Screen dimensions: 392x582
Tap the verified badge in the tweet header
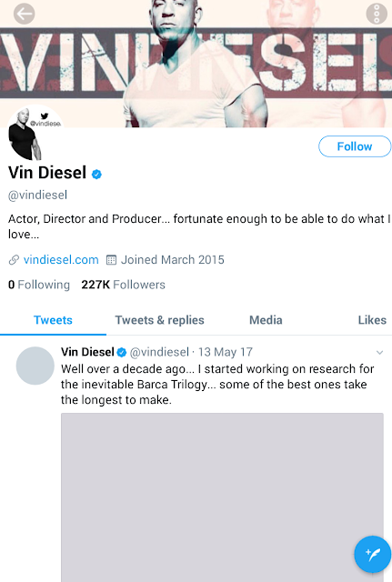(x=121, y=352)
